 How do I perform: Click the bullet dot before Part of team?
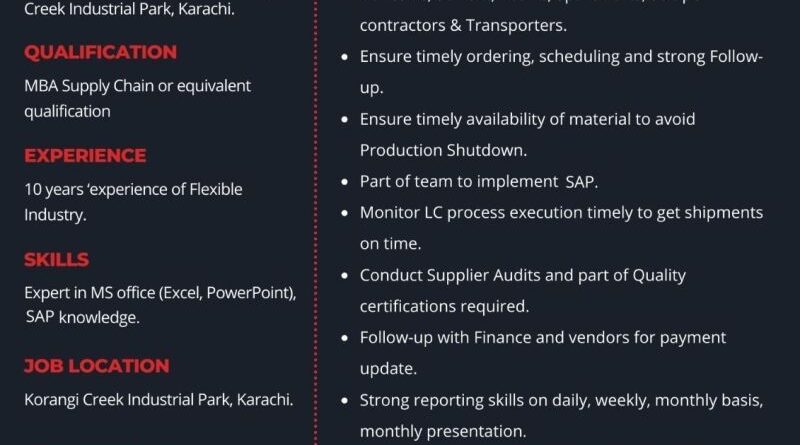(x=345, y=182)
